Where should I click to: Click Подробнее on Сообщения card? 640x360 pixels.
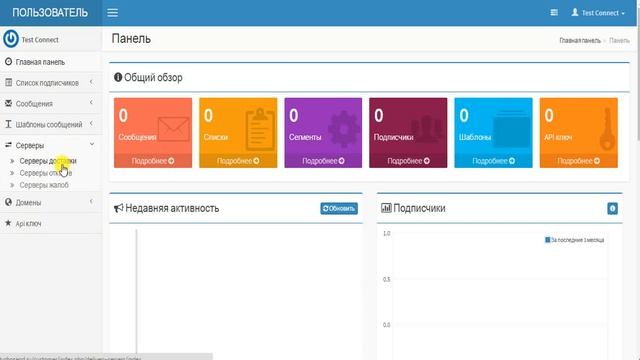click(x=153, y=161)
